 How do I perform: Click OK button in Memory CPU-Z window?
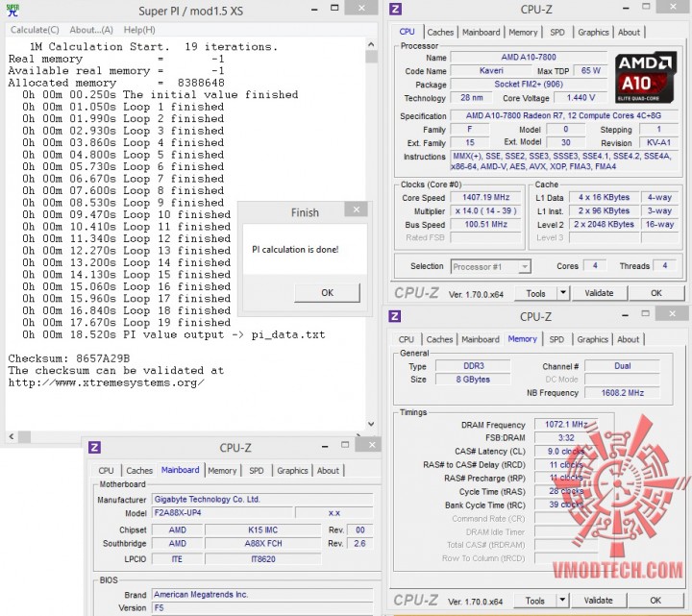coord(655,601)
